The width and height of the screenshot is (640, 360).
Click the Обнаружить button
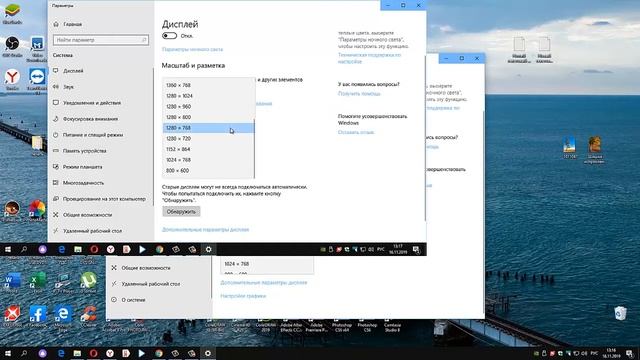point(181,211)
